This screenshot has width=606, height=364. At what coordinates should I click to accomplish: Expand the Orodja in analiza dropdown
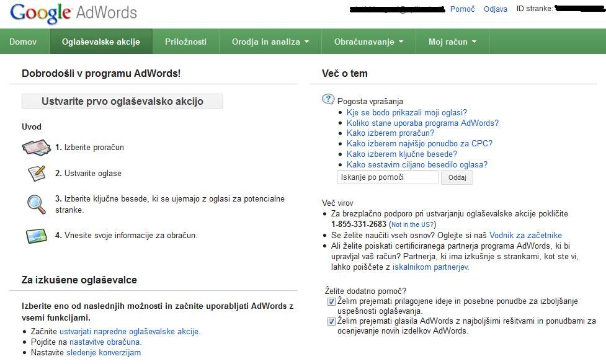(270, 42)
